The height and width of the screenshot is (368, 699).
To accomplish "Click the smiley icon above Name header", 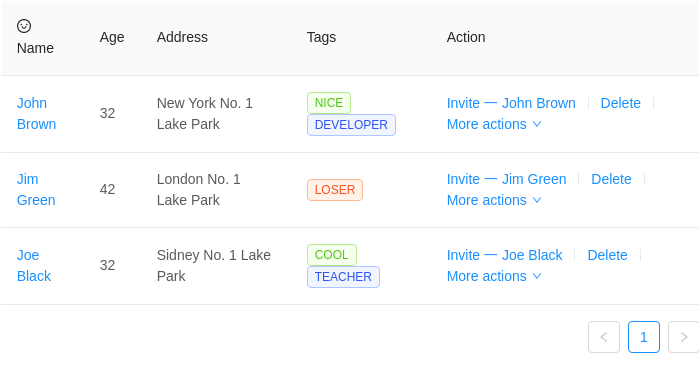I will [24, 26].
